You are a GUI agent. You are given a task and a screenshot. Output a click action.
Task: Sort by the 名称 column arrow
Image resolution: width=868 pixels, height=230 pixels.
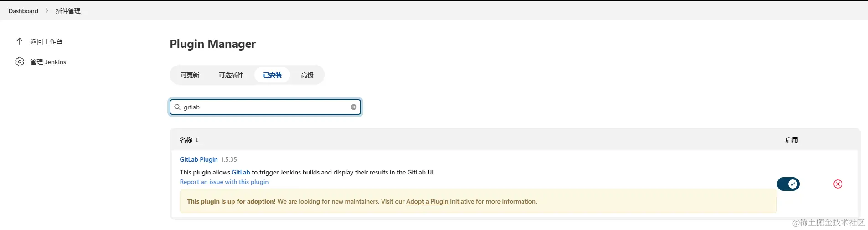[x=197, y=140]
